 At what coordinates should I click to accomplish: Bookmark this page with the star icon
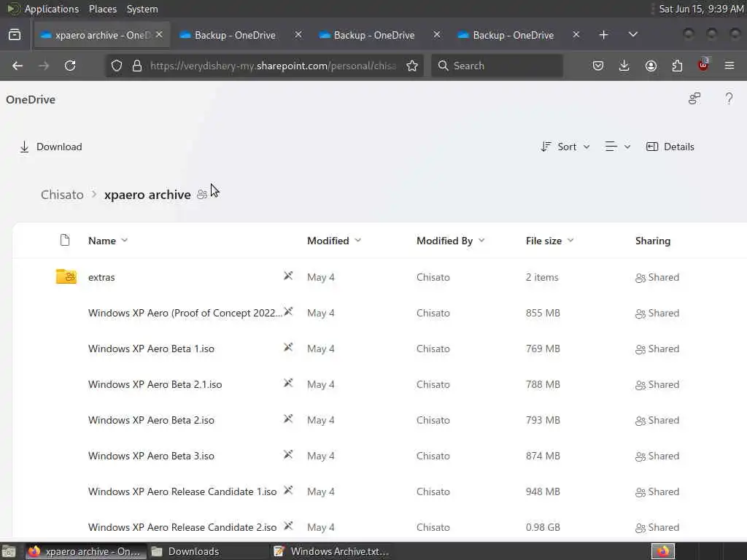pyautogui.click(x=412, y=66)
